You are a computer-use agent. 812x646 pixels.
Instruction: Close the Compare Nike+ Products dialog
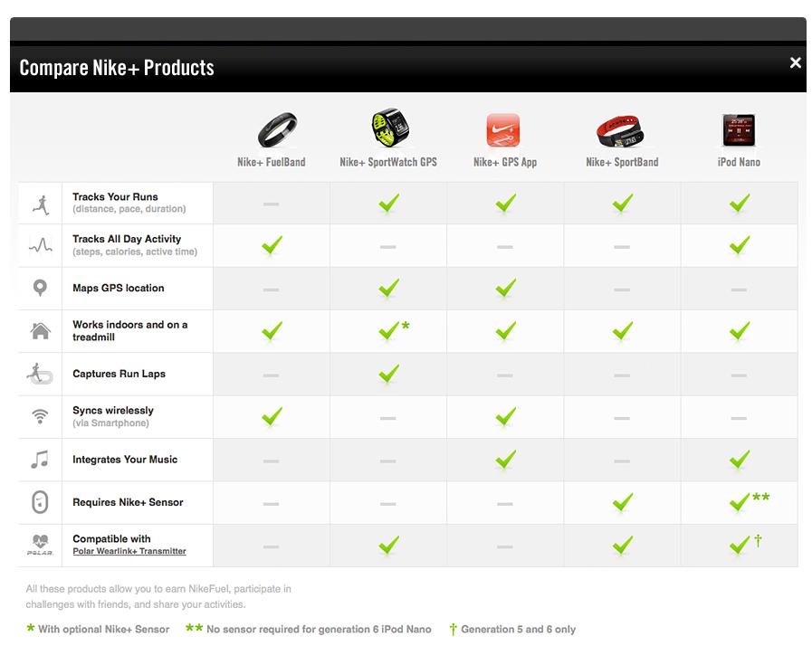coord(795,62)
